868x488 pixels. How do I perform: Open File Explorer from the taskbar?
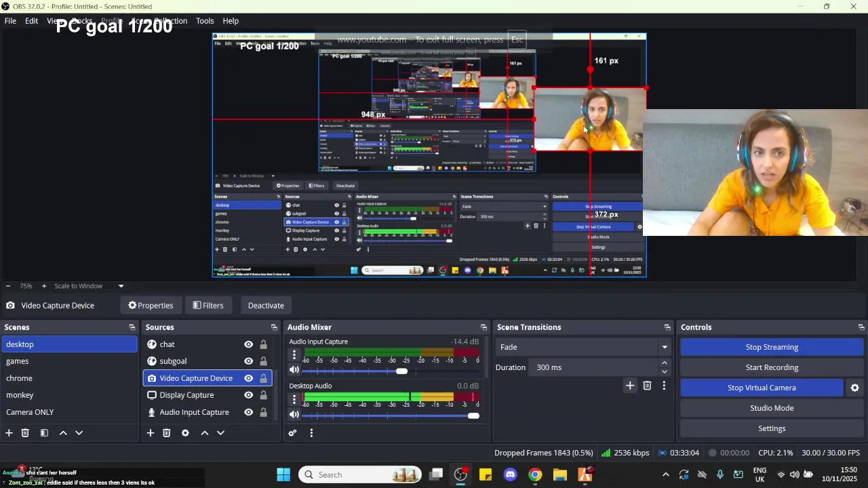[559, 474]
